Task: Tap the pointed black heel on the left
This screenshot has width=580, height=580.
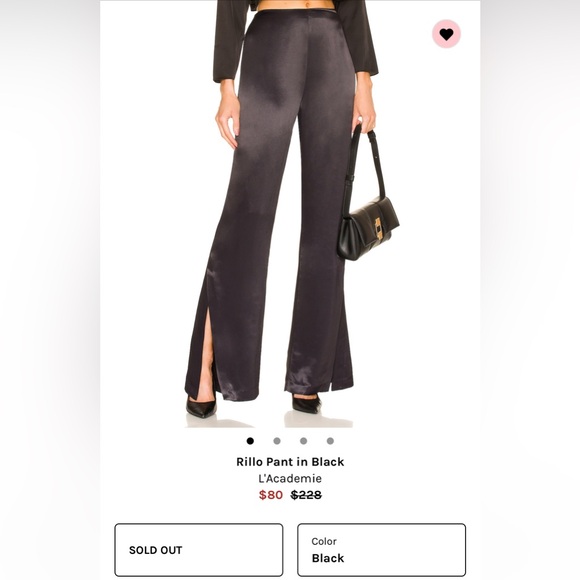Action: tap(201, 407)
